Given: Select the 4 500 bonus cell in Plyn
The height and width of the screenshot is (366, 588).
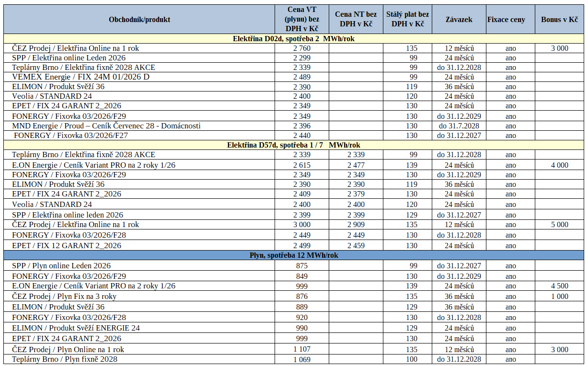Looking at the screenshot, I should tap(559, 286).
